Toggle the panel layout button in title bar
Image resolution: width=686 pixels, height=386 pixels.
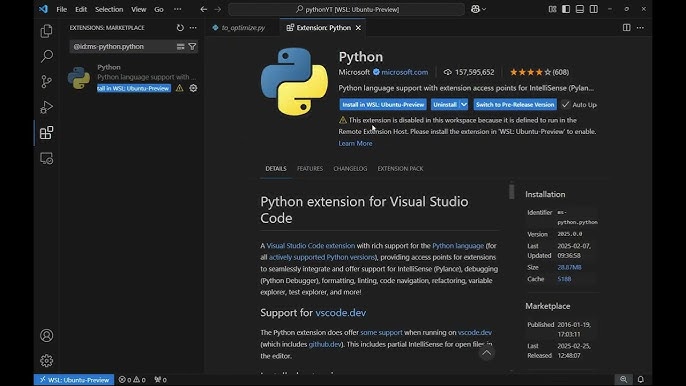tap(580, 9)
